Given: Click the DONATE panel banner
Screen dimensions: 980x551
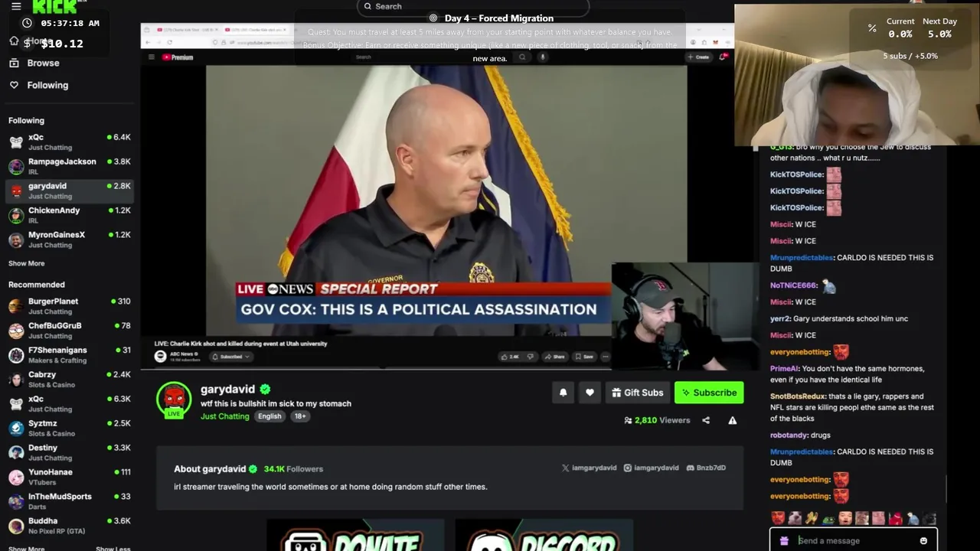Looking at the screenshot, I should click(x=355, y=536).
